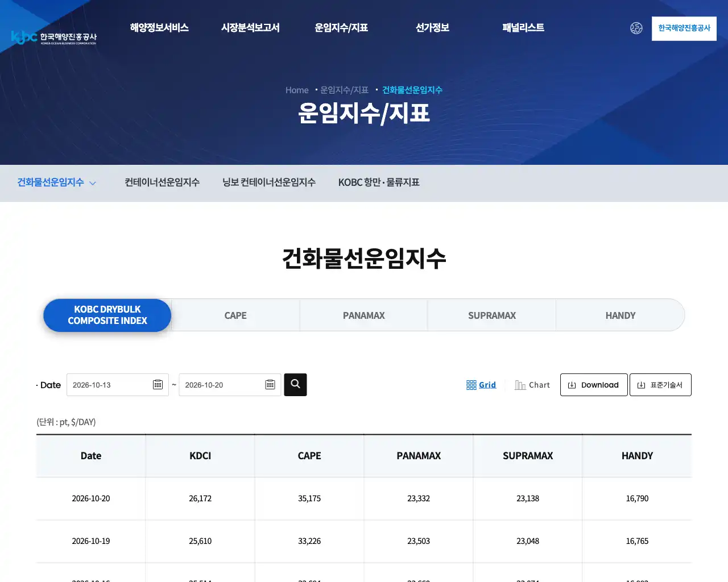
Task: Open the 패널리스트 menu
Action: pyautogui.click(x=523, y=28)
